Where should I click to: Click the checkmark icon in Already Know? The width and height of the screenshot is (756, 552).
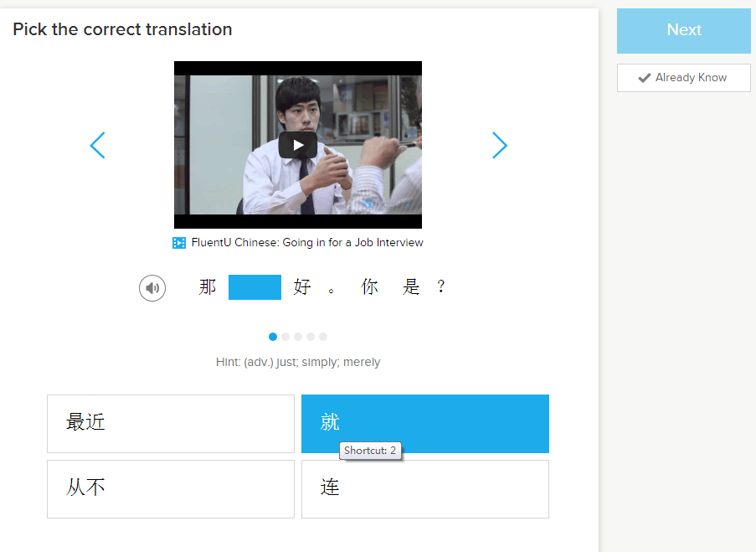pos(644,78)
